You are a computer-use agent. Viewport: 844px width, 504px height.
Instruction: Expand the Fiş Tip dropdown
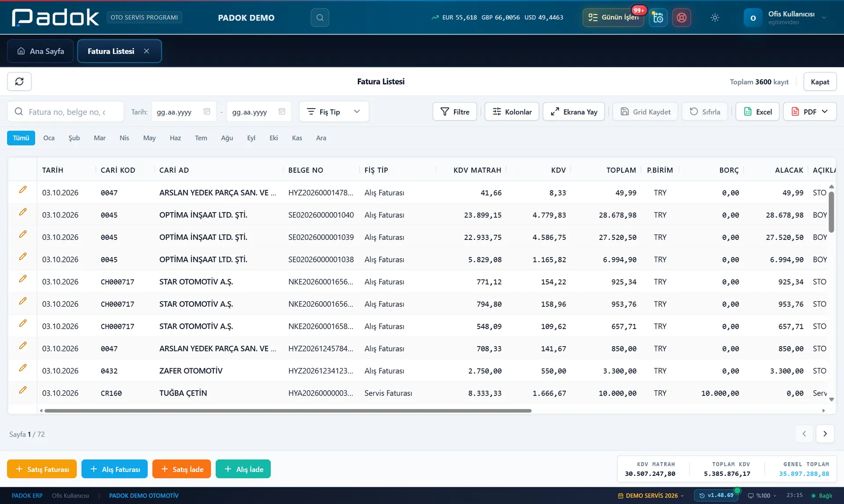coord(334,112)
